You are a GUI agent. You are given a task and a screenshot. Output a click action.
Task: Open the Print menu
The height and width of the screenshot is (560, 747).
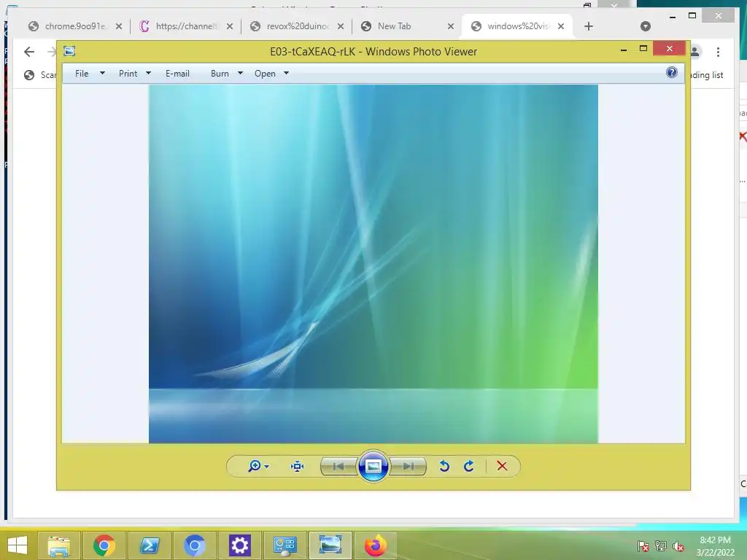(x=128, y=74)
